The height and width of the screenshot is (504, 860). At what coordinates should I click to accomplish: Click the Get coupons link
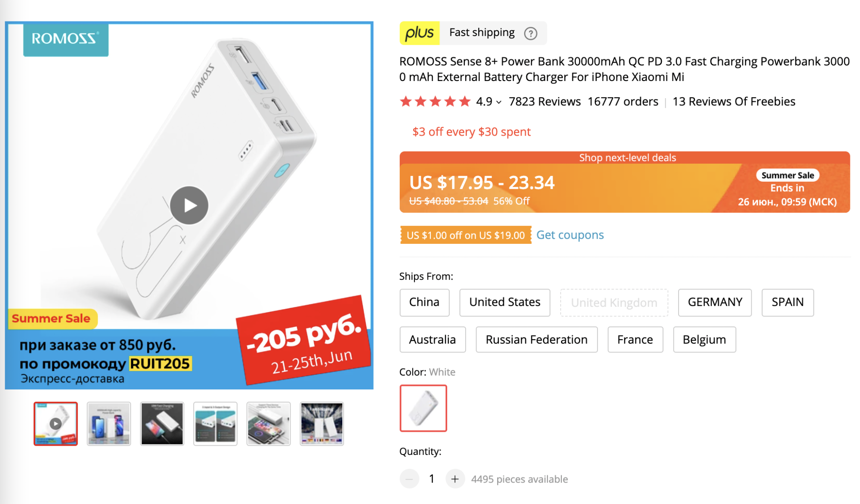569,235
